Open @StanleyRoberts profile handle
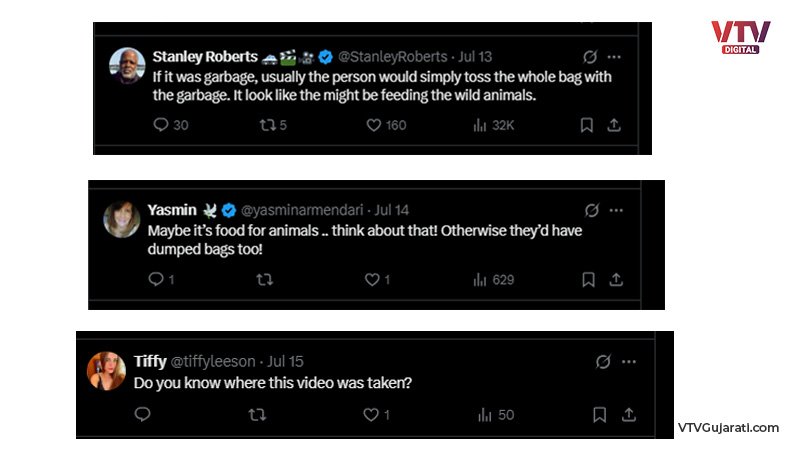Image resolution: width=800 pixels, height=450 pixels. point(392,56)
